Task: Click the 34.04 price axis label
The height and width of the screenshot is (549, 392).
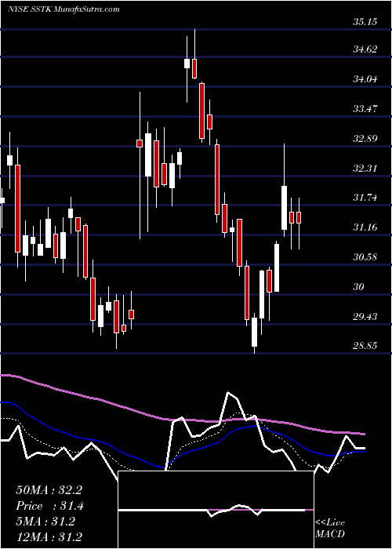Action: click(x=365, y=79)
